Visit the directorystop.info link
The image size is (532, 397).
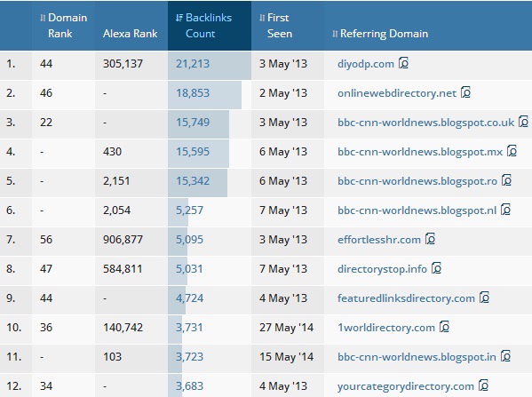(x=383, y=269)
